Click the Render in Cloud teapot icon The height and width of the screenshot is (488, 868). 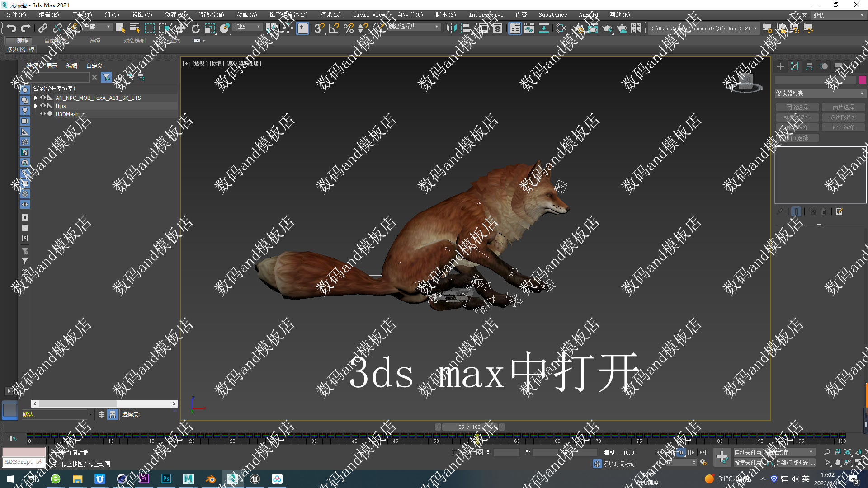click(x=622, y=28)
